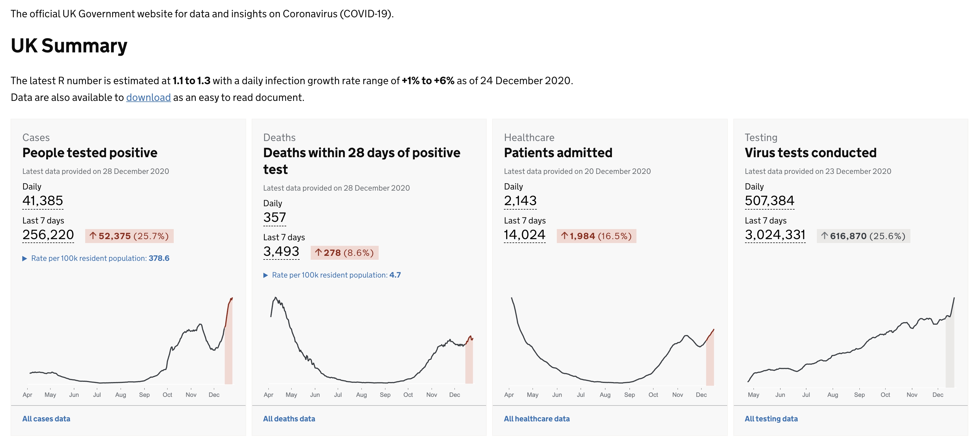Click daily virus tests 507,384
The height and width of the screenshot is (442, 980).
(x=770, y=201)
